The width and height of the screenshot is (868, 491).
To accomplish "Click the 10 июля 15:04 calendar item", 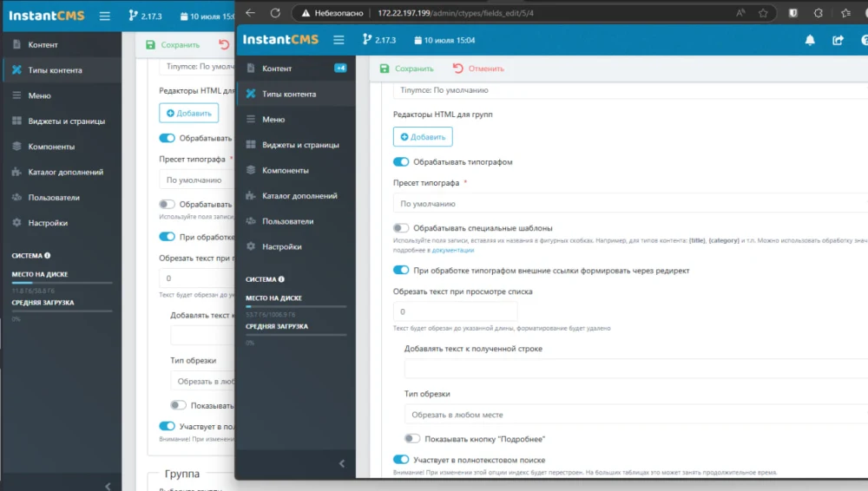I will (444, 40).
